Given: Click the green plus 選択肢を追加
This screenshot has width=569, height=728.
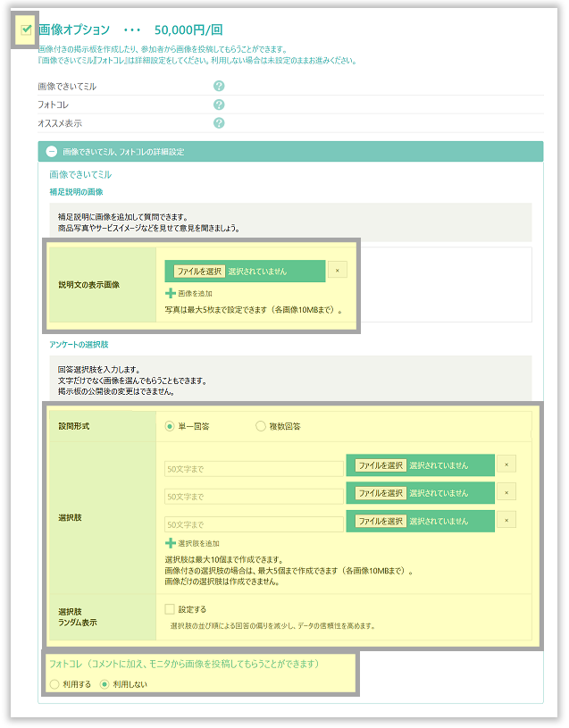Looking at the screenshot, I should pyautogui.click(x=172, y=543).
